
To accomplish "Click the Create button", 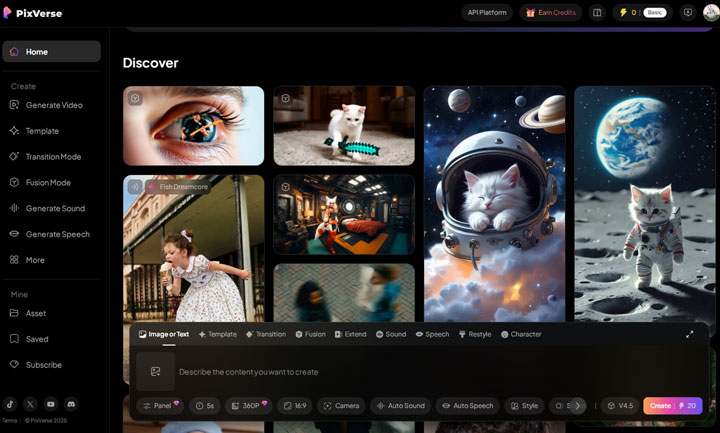I will pos(672,406).
